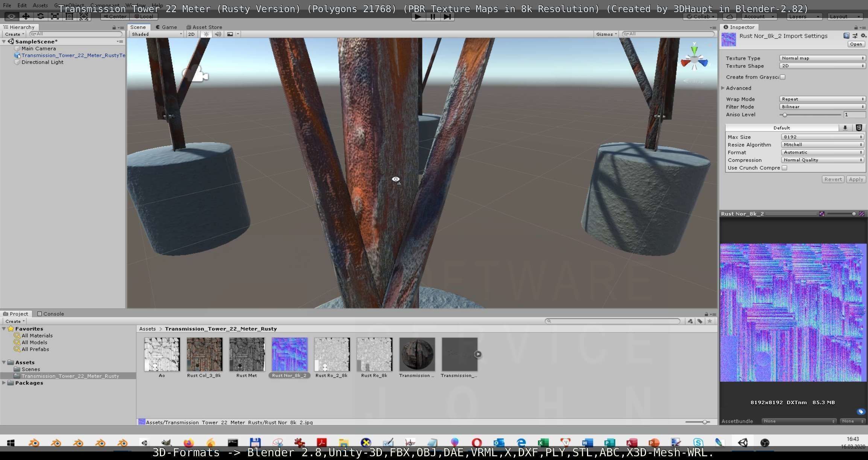The width and height of the screenshot is (868, 460).
Task: Toggle 2D view mode button
Action: click(192, 34)
